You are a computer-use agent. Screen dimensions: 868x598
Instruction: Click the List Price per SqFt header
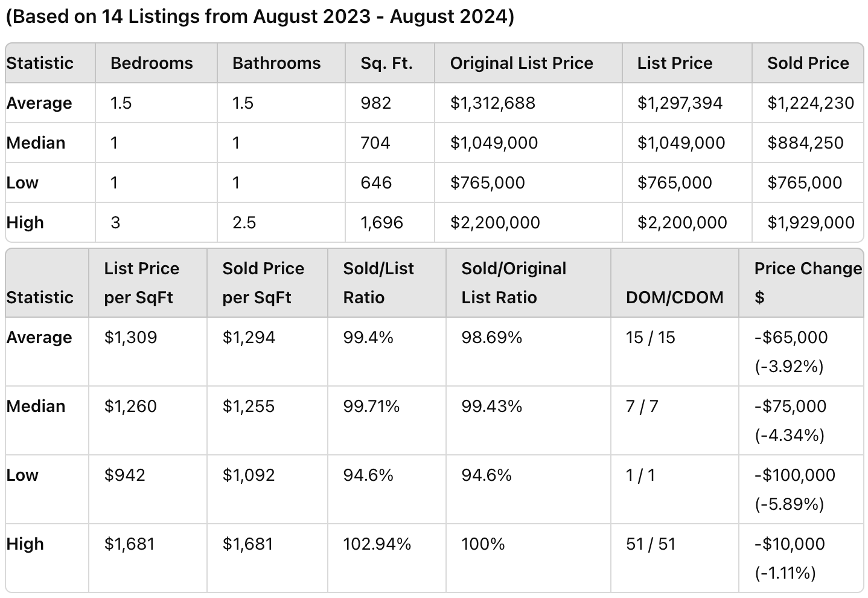(x=141, y=283)
